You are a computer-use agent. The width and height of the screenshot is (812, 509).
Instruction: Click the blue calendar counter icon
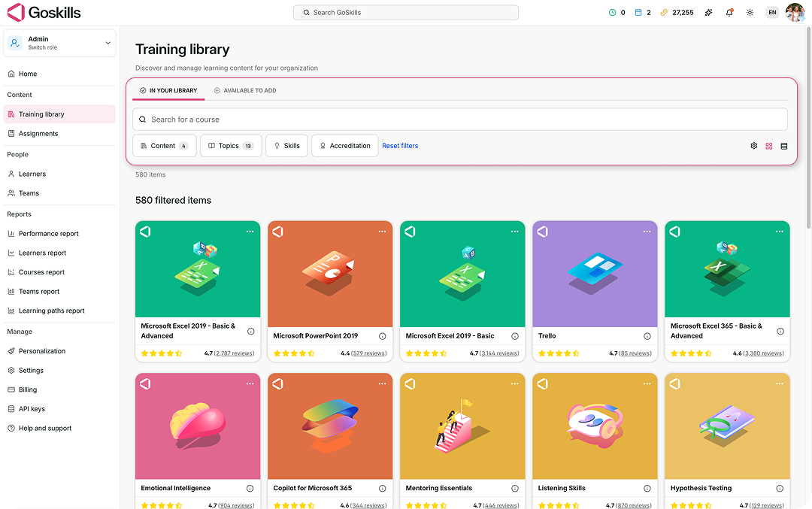pyautogui.click(x=638, y=13)
